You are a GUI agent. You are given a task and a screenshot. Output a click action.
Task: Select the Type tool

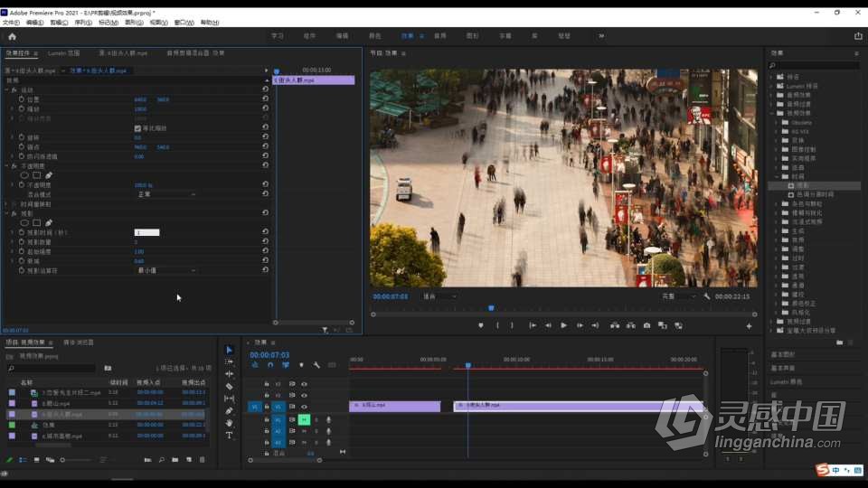click(229, 436)
